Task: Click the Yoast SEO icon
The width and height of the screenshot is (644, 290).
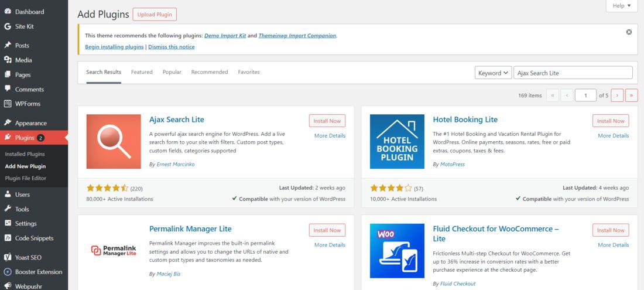Action: coord(8,258)
